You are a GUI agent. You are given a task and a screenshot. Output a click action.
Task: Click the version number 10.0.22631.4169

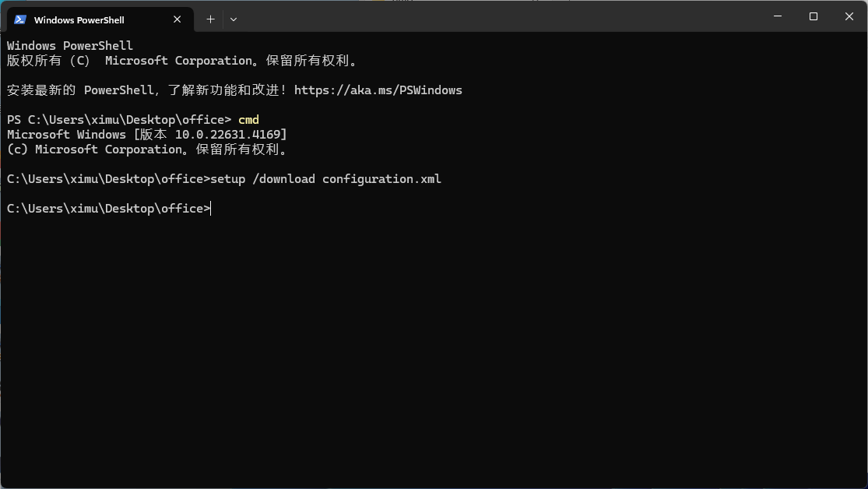click(228, 135)
